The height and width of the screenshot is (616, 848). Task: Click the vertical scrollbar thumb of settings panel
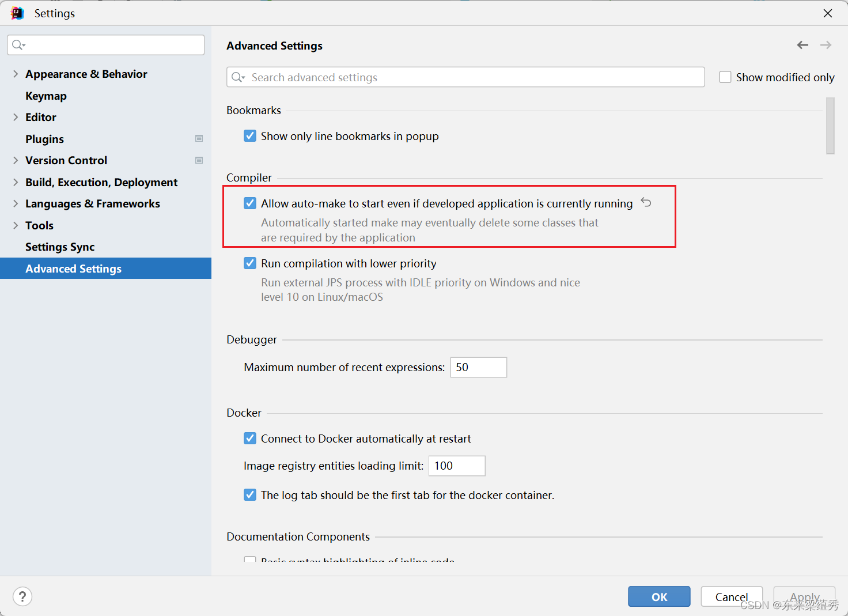830,126
